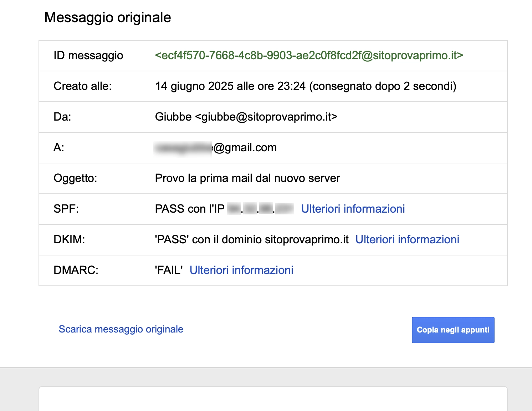Click Scarica messaggio originale link

(x=121, y=329)
